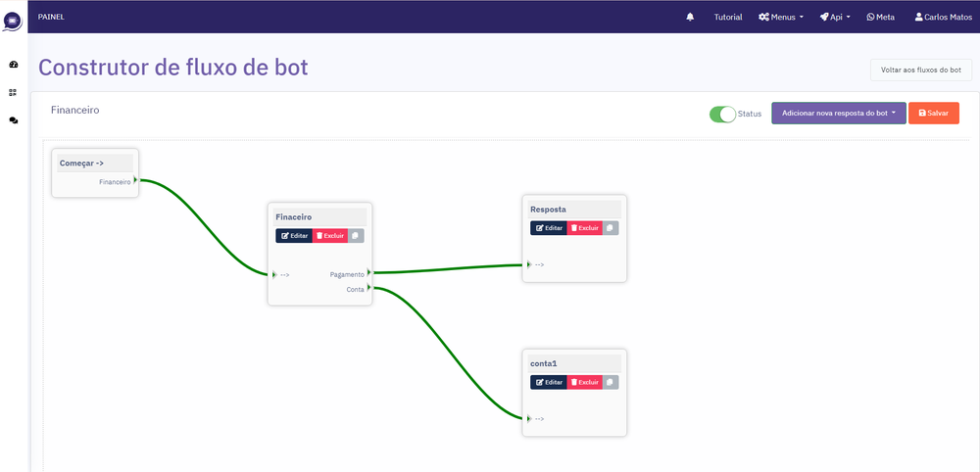This screenshot has height=472, width=980.
Task: Edit the Finaceiro node
Action: point(294,236)
